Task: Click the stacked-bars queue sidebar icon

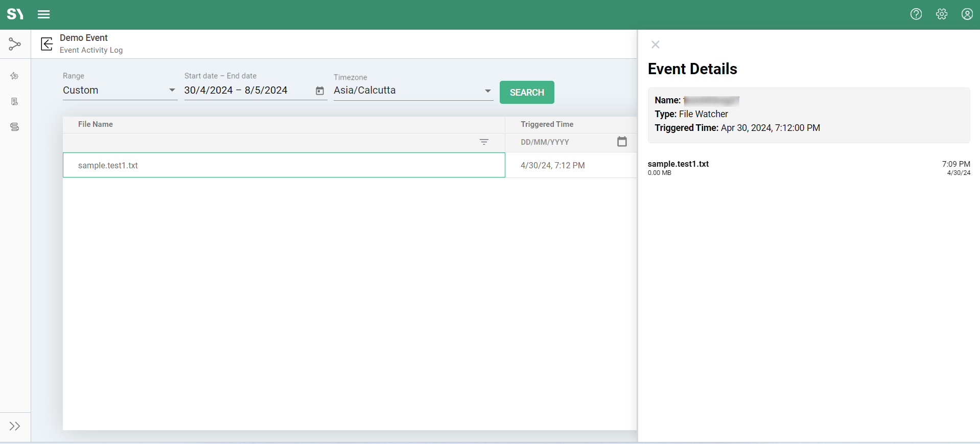Action: pyautogui.click(x=15, y=127)
